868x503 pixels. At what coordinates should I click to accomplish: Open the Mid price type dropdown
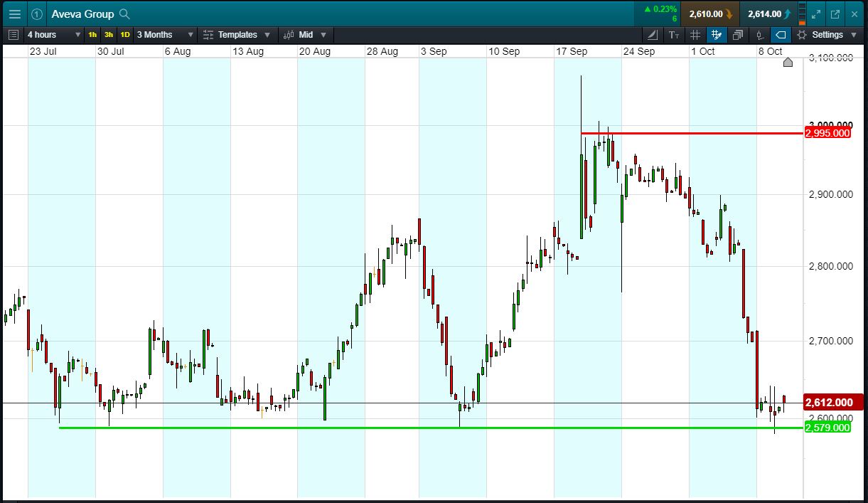(306, 34)
